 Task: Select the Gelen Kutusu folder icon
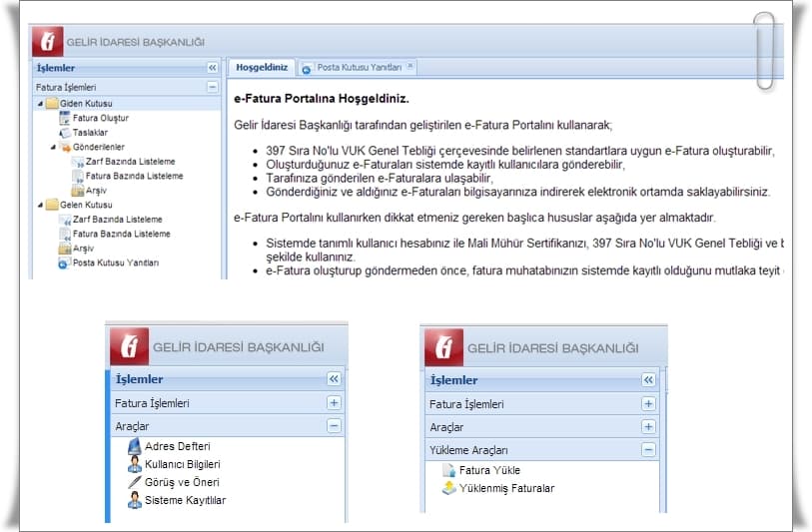click(x=52, y=205)
